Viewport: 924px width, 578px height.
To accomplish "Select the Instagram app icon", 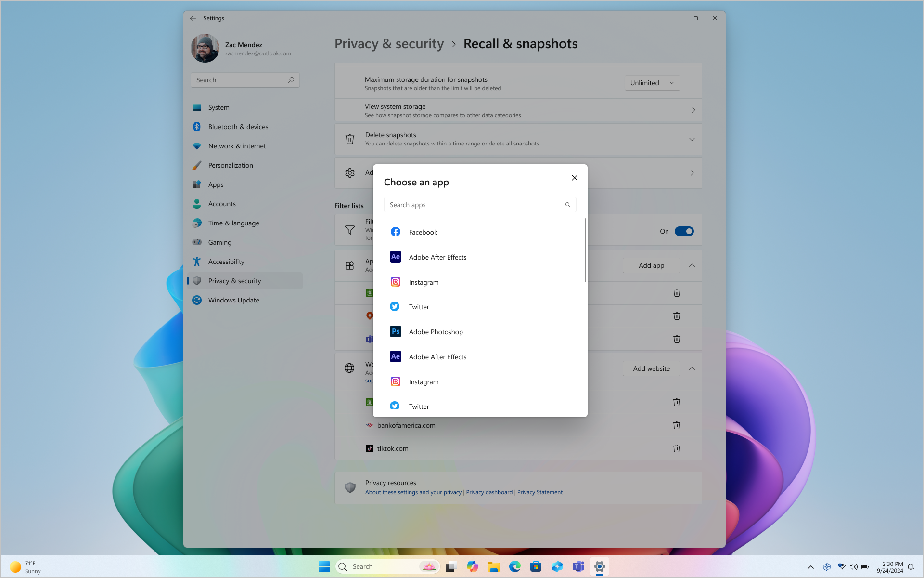I will point(395,282).
